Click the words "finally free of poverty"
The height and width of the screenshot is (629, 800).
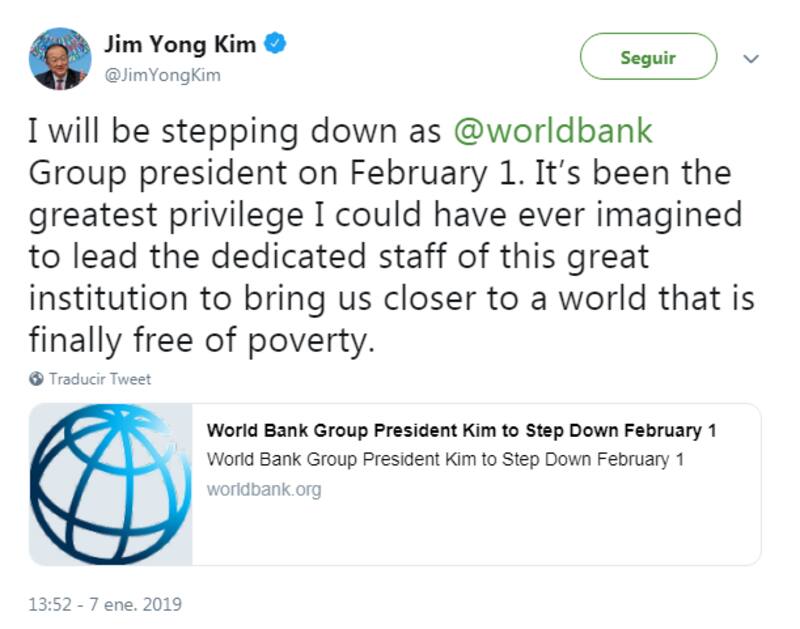pyautogui.click(x=200, y=341)
